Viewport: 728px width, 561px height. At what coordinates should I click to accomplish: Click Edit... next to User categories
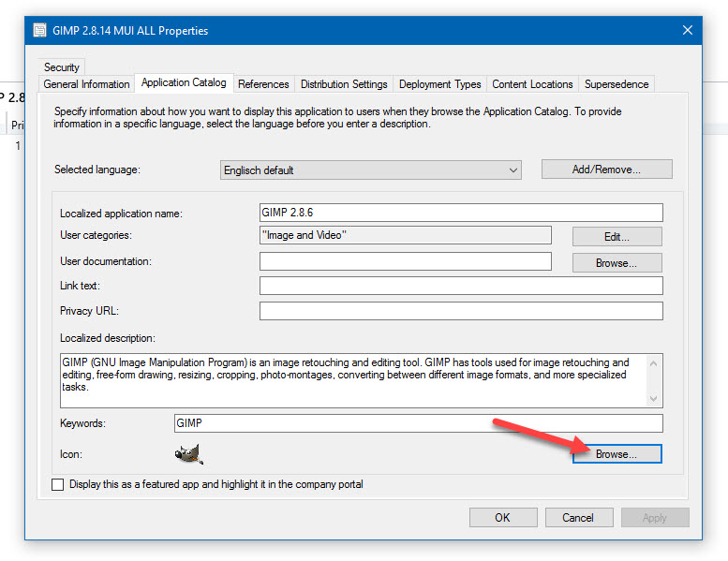pos(617,237)
